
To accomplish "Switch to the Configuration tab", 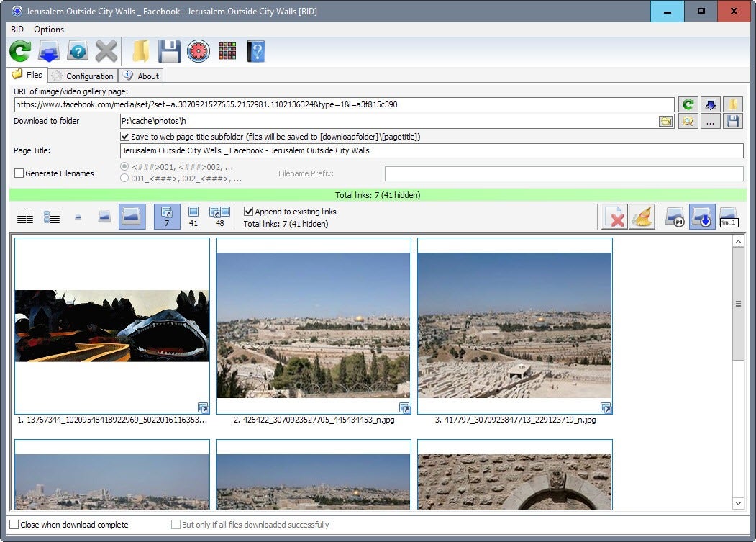I will pos(83,76).
